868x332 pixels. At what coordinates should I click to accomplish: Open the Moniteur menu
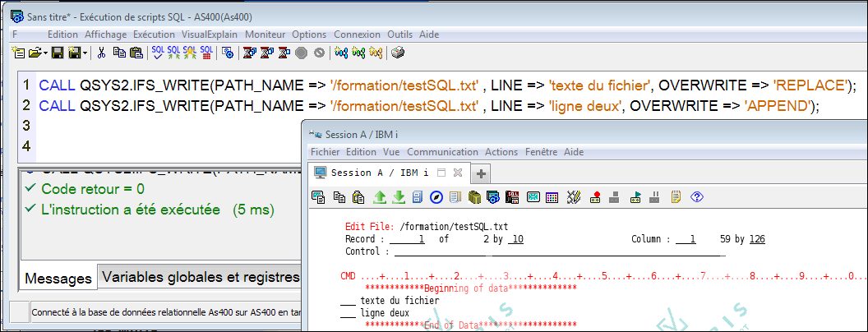point(265,35)
